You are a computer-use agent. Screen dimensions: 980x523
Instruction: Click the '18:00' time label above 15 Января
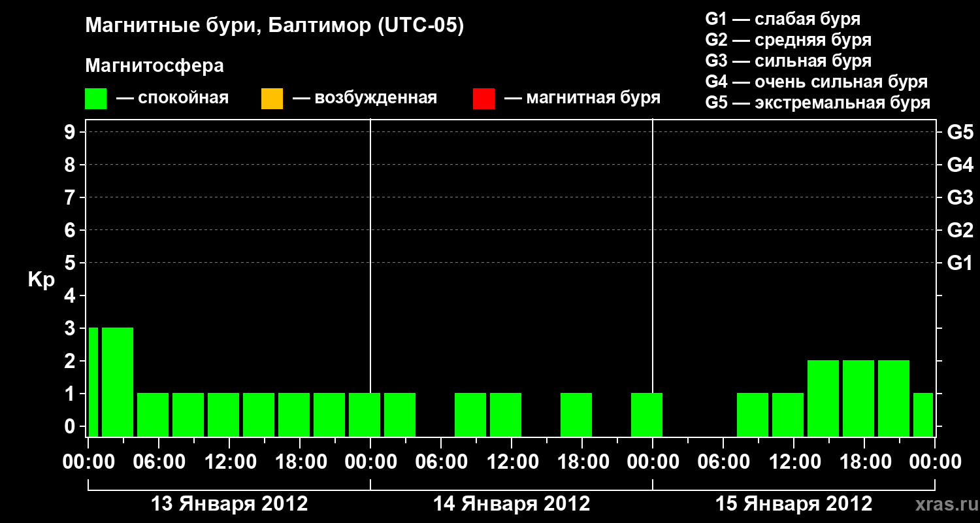point(864,462)
